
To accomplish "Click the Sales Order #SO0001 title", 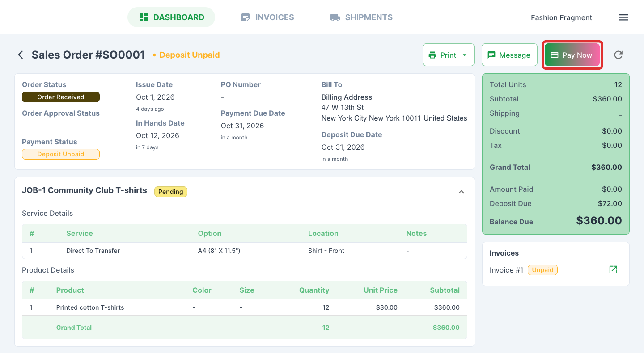I will click(x=89, y=55).
